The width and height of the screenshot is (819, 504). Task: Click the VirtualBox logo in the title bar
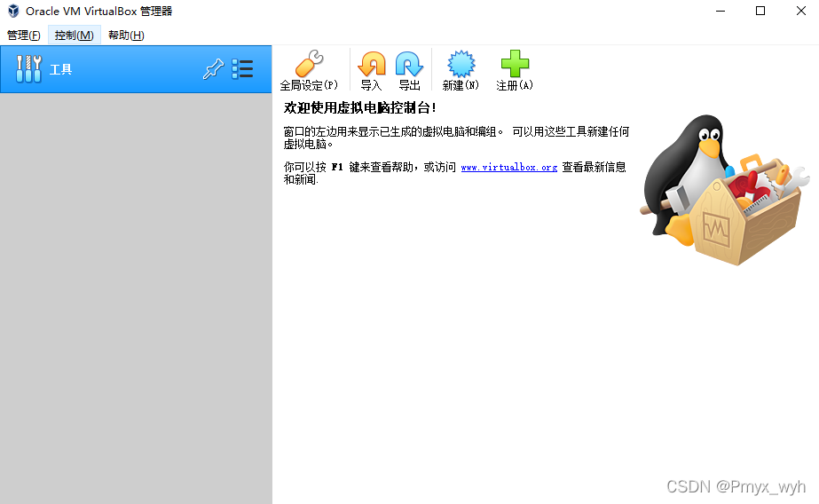click(13, 11)
